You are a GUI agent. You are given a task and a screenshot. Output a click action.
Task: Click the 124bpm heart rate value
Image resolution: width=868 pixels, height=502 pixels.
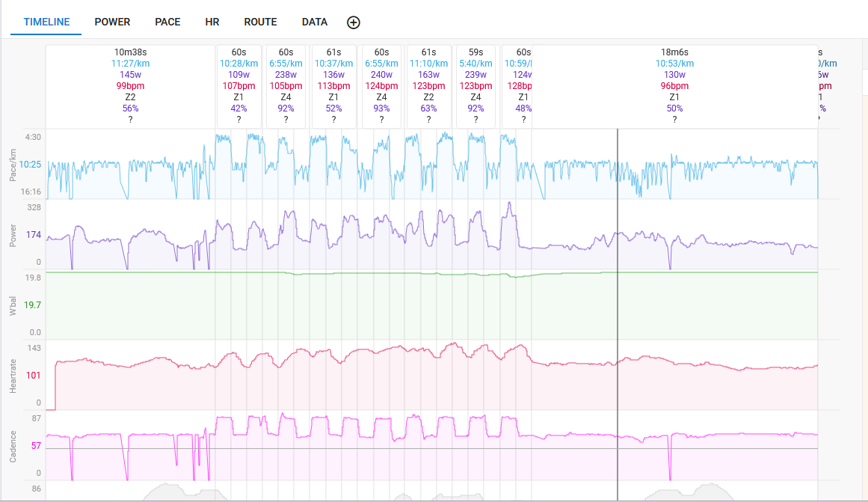tap(381, 86)
